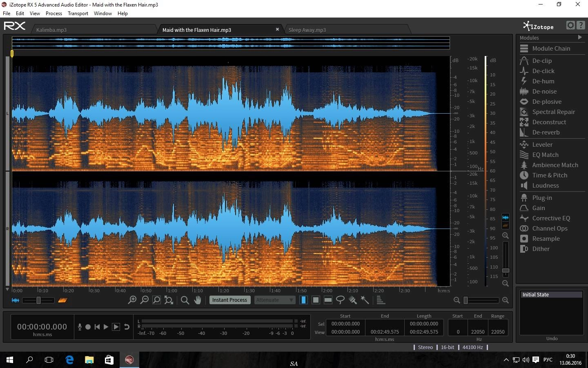
Task: Open the Module Chain
Action: [x=551, y=48]
